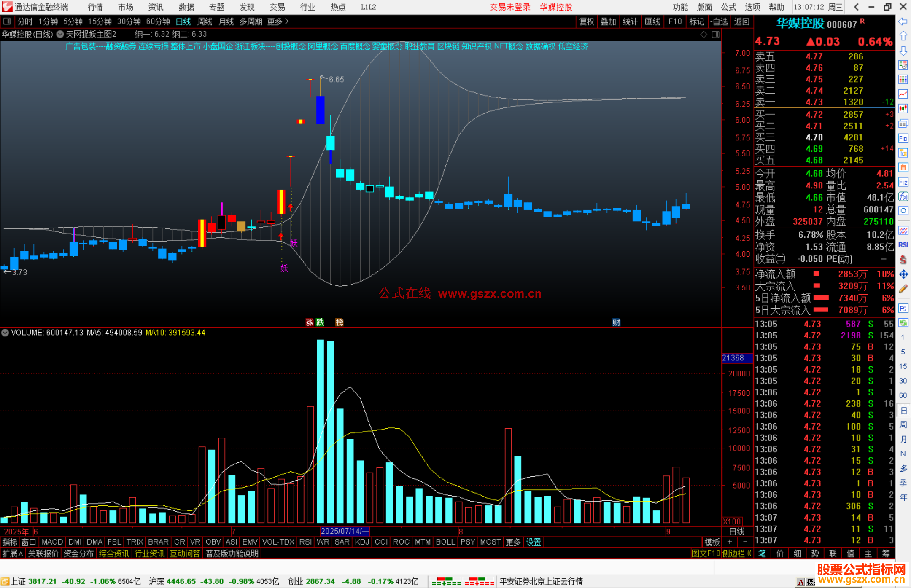Open the VOLUME indicator dropdown arrow
The image size is (911, 588).
tap(5, 333)
